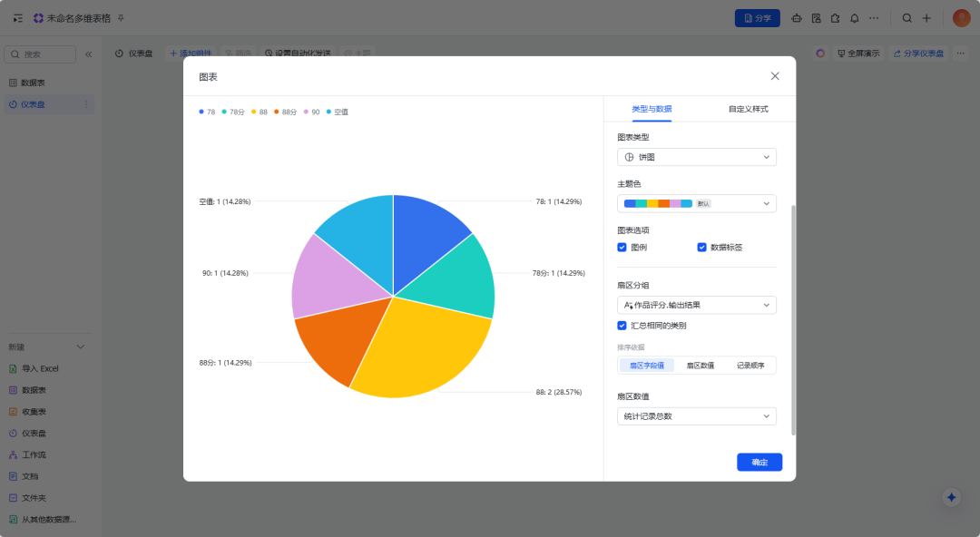
Task: Open the 主题色 color palette selector
Action: tap(696, 203)
